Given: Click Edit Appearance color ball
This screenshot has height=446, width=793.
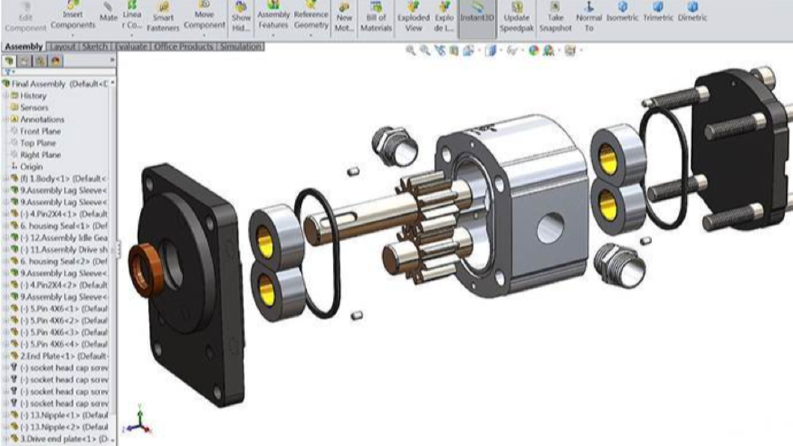Looking at the screenshot, I should (x=534, y=50).
